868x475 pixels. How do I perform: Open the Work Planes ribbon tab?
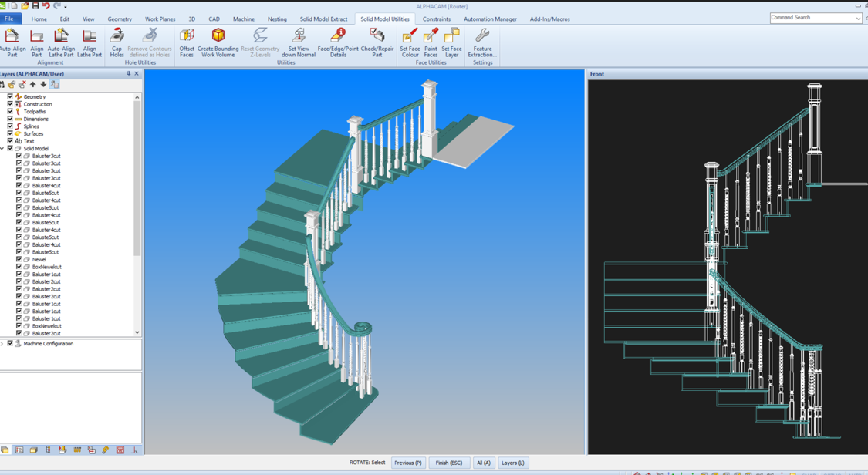[x=160, y=19]
